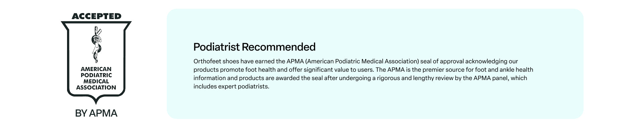Screen dimensions: 644x134
Task: Click the word "Podiatrist" in the heading
Action: click(216, 47)
